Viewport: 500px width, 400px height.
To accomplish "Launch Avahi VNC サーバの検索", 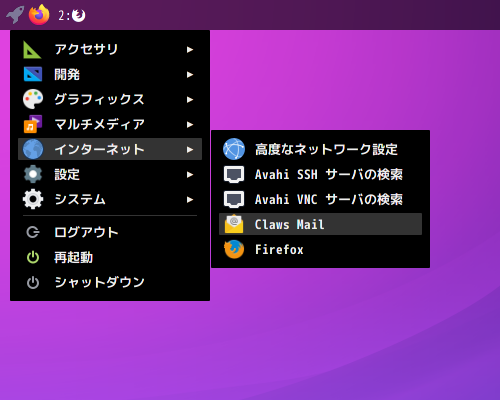I will click(x=320, y=199).
